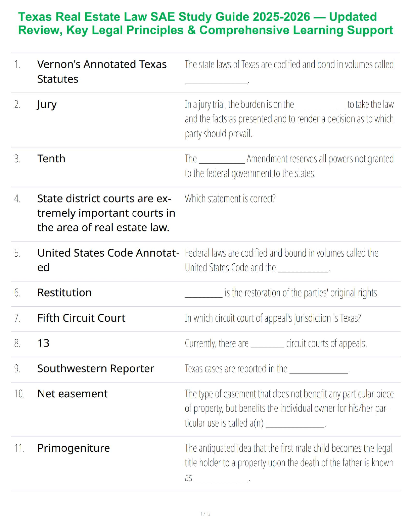The width and height of the screenshot is (411, 532).
Task: Click the row number 11 label
Action: click(x=19, y=448)
